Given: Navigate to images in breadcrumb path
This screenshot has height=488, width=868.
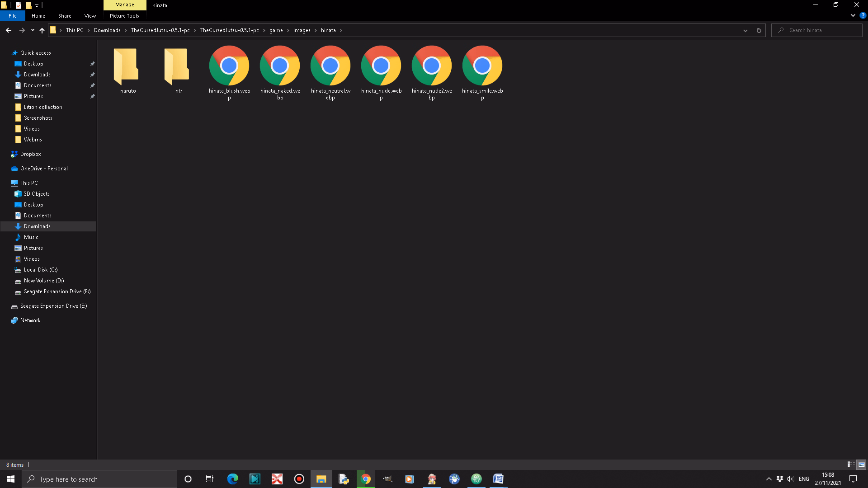Looking at the screenshot, I should point(302,30).
